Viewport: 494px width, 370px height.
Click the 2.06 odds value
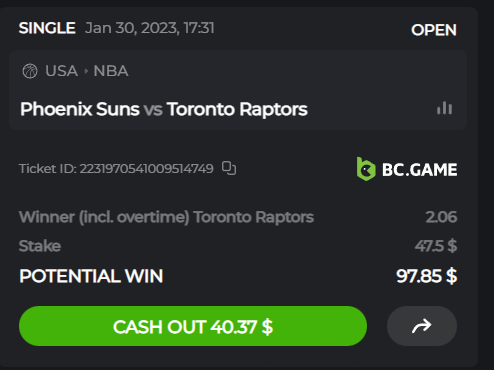(441, 217)
